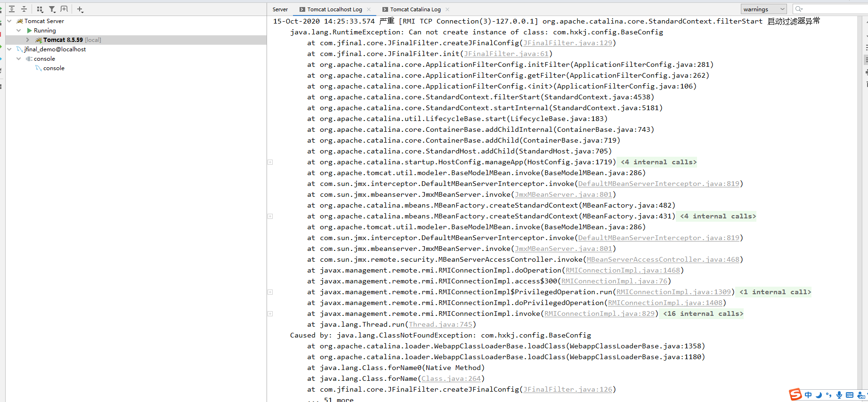Viewport: 868px width, 402px height.
Task: Click the Sogou user account icon
Action: click(861, 395)
